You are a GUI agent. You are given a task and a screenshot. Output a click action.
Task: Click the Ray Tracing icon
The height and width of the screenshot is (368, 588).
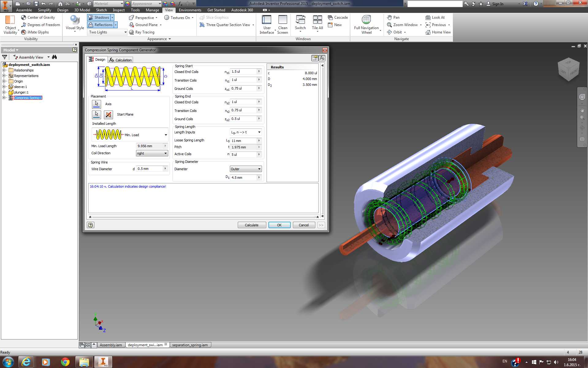(x=131, y=32)
